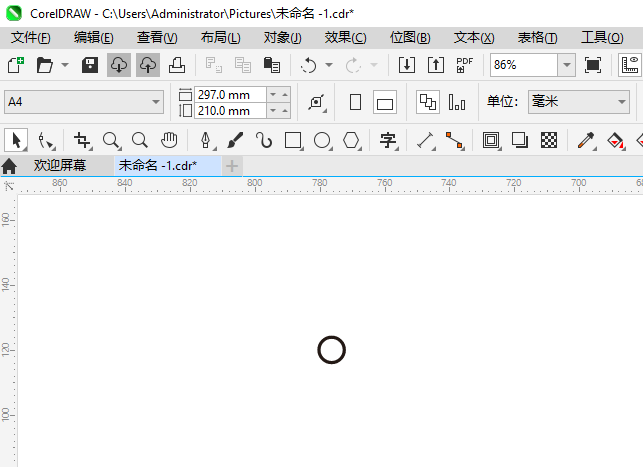The image size is (643, 467).
Task: Toggle the rulers display icon
Action: click(x=630, y=65)
